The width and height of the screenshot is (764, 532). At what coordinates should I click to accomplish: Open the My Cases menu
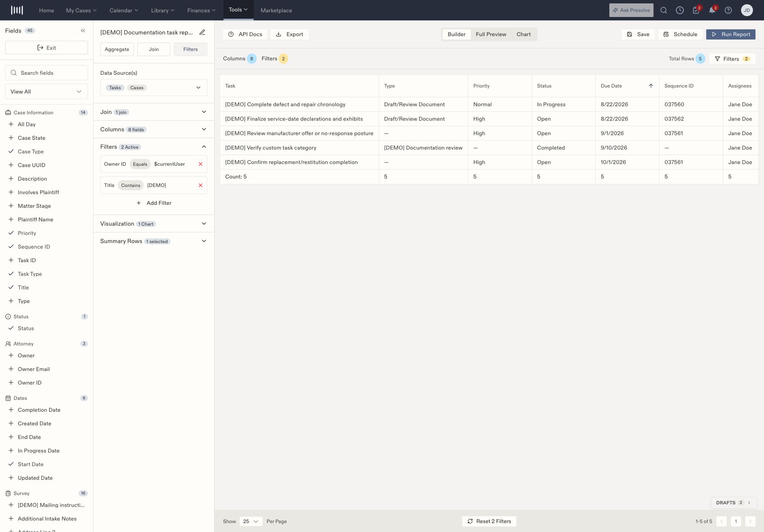pyautogui.click(x=81, y=10)
